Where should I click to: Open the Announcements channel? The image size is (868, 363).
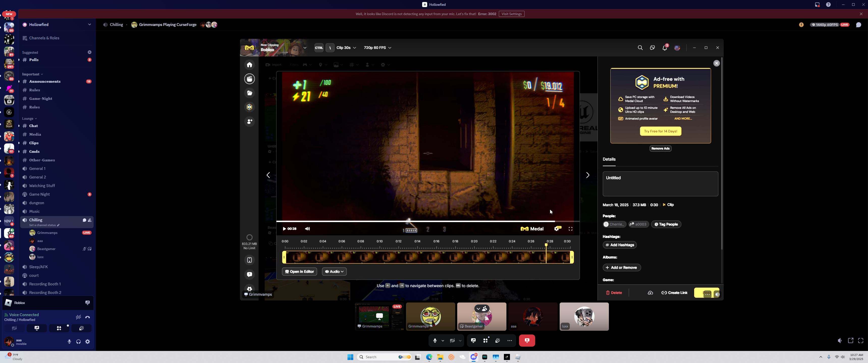45,81
